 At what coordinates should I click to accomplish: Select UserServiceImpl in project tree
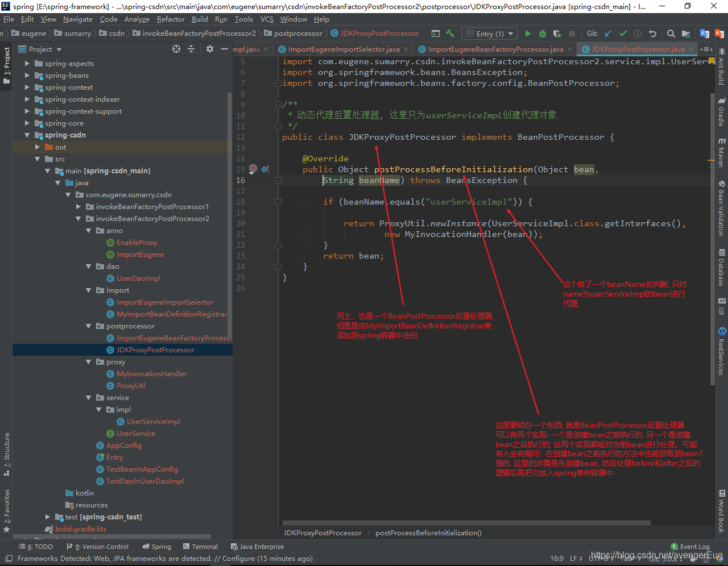click(154, 422)
